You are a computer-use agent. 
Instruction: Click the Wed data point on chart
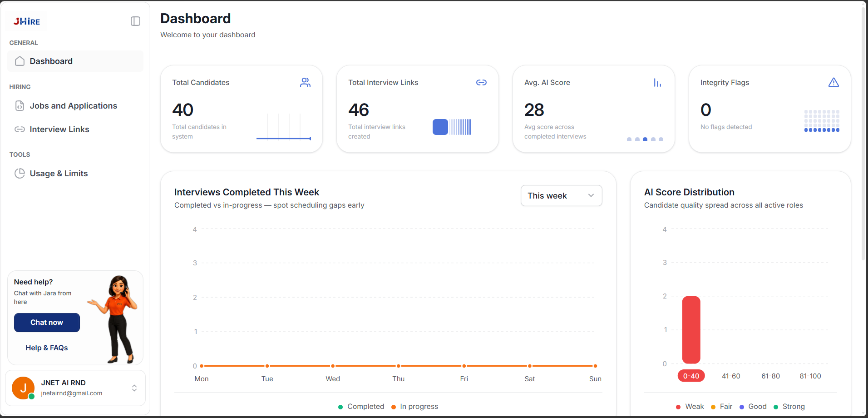(x=333, y=366)
